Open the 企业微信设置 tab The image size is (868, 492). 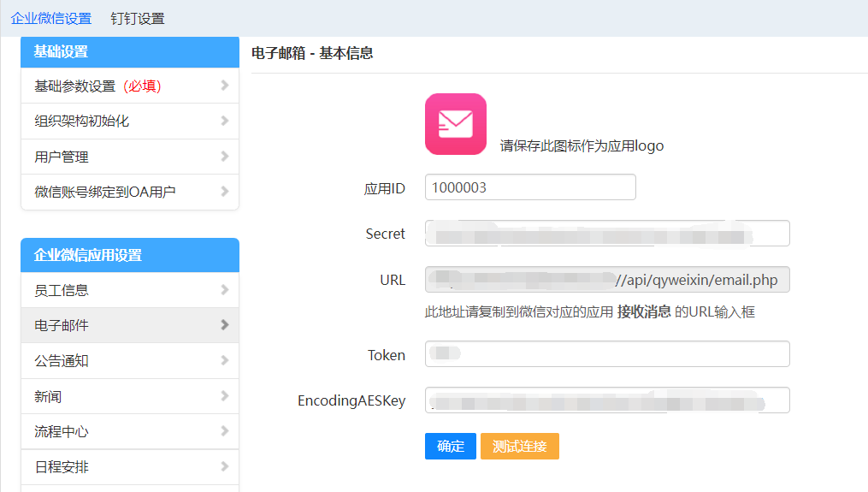(50, 18)
